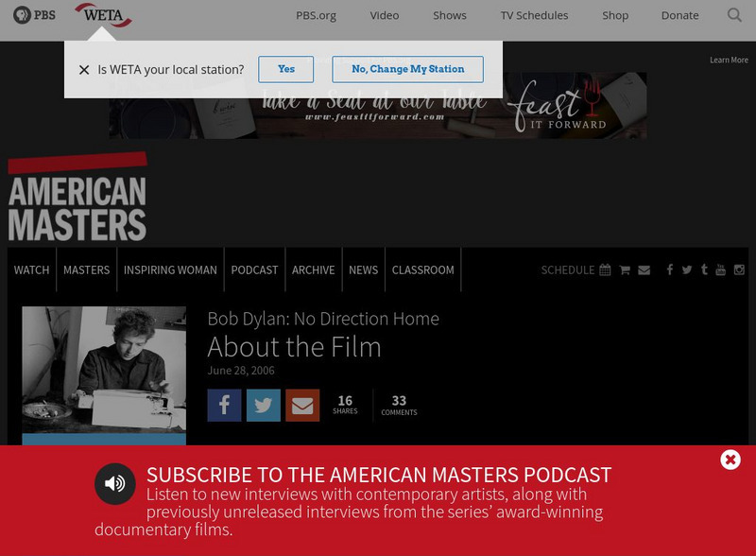Open the NEWS tab
Screen dimensions: 756x556
(363, 269)
